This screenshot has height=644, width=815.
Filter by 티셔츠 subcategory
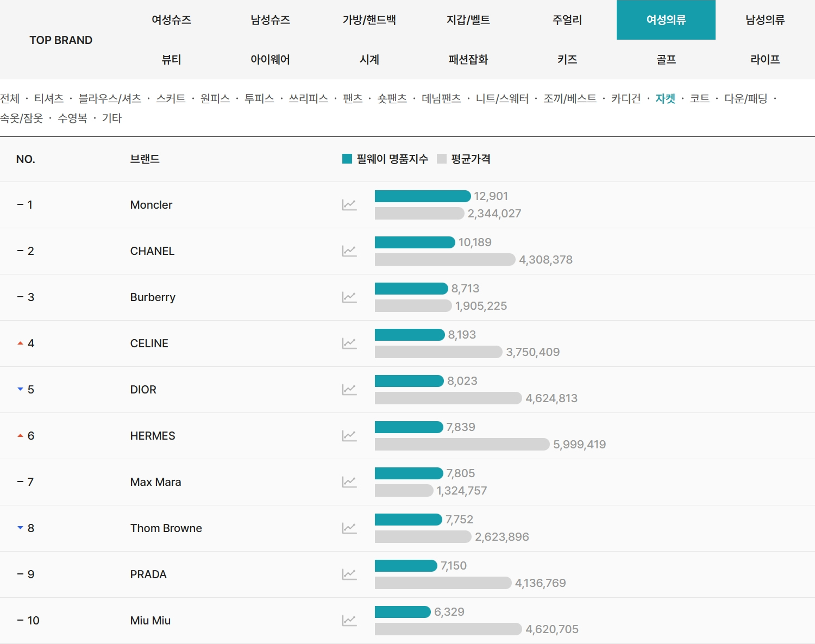(49, 98)
